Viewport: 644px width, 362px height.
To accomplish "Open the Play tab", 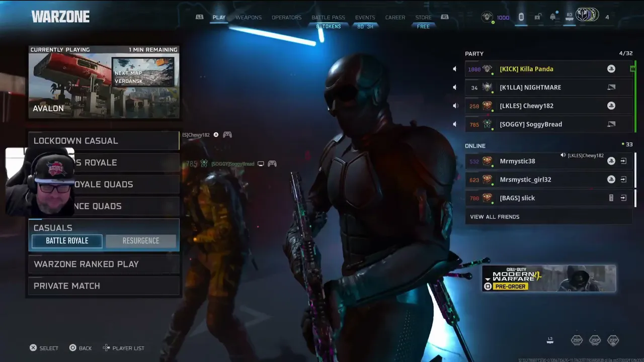I will tap(219, 18).
